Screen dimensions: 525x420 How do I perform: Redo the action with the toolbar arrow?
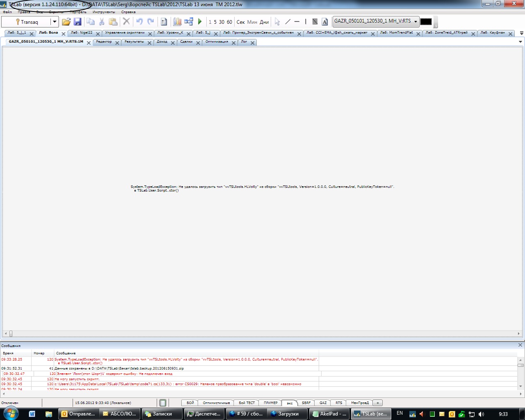coord(151,22)
